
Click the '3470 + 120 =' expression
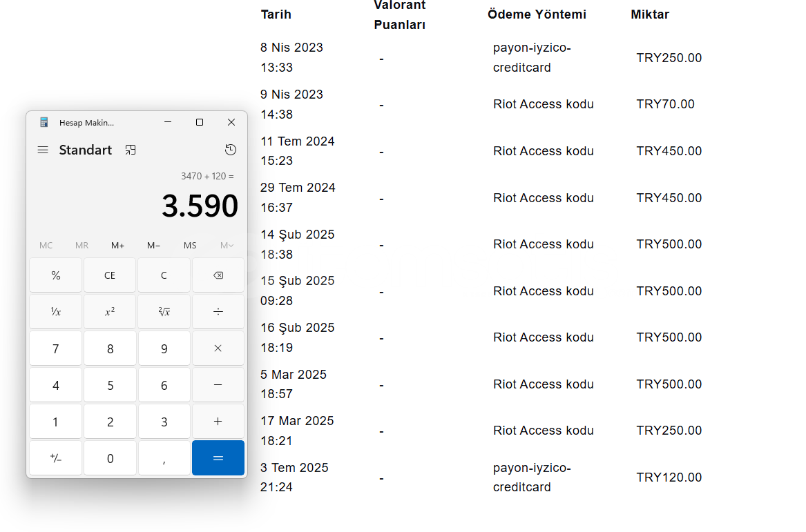click(207, 176)
